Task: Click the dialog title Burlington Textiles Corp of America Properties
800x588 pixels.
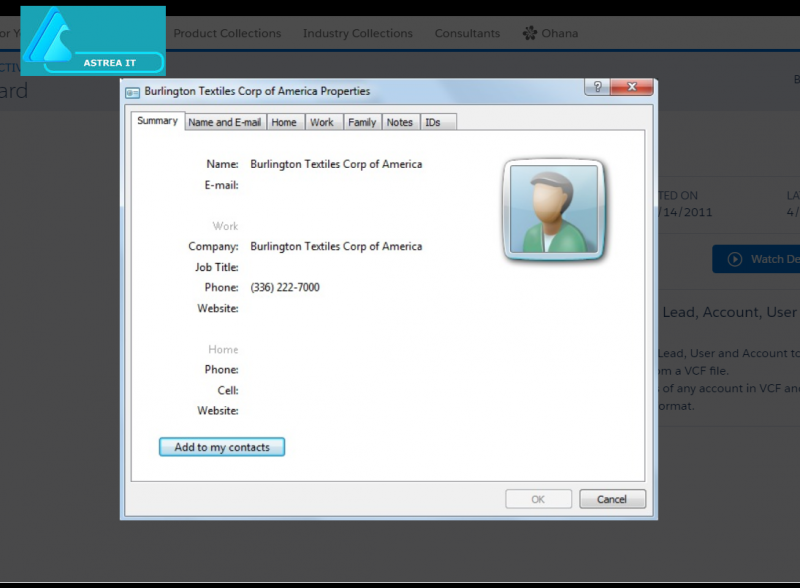Action: click(257, 91)
